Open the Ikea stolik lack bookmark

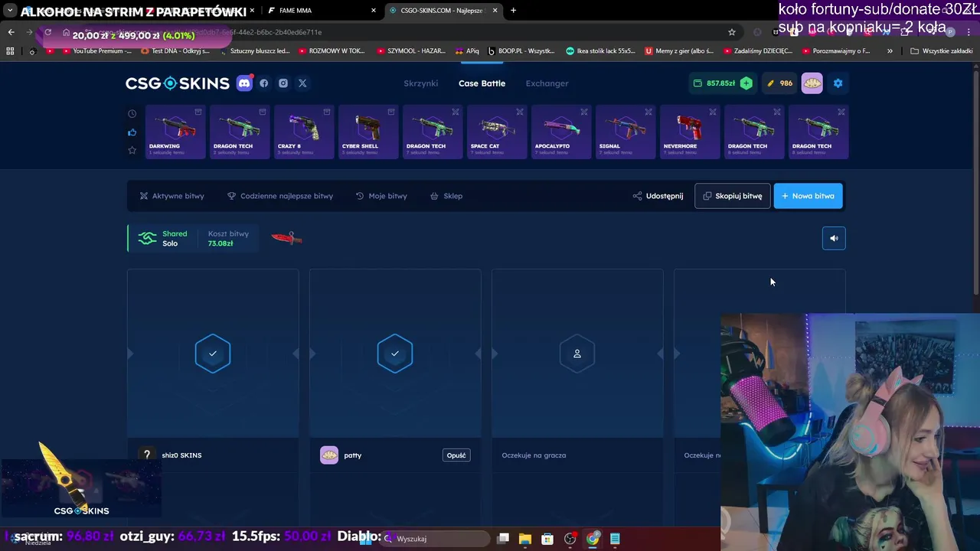(600, 51)
